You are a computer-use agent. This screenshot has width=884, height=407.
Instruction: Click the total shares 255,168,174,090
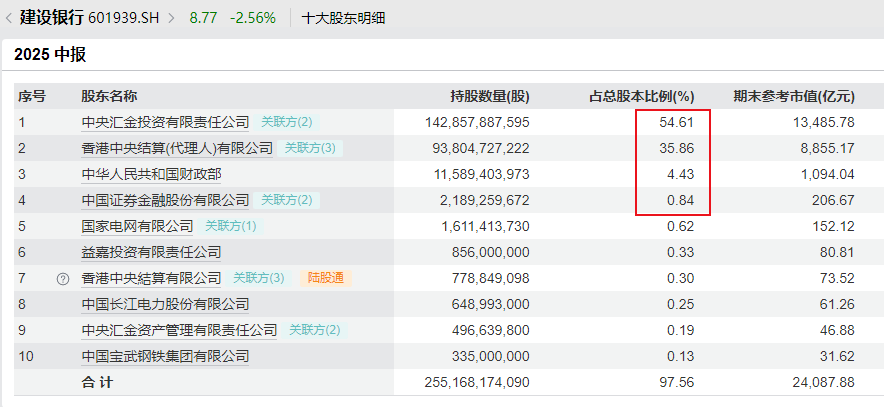click(477, 383)
